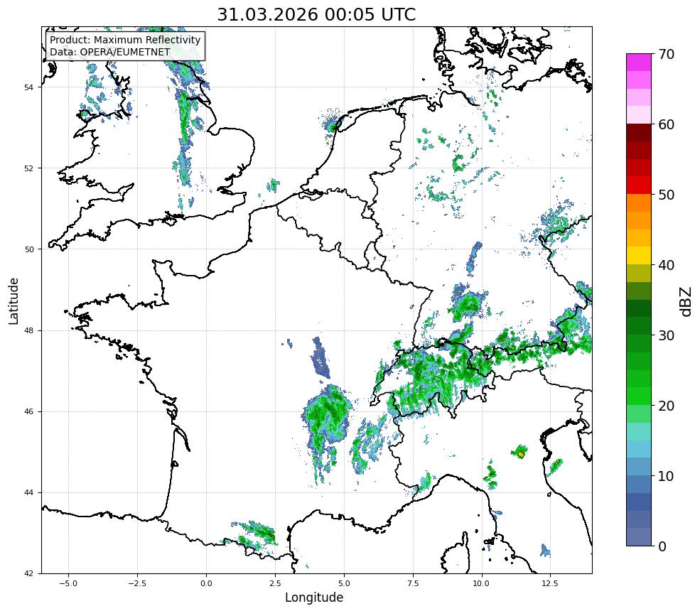Image resolution: width=700 pixels, height=611 pixels.
Task: Click latitude tick label 44
Action: 28,493
